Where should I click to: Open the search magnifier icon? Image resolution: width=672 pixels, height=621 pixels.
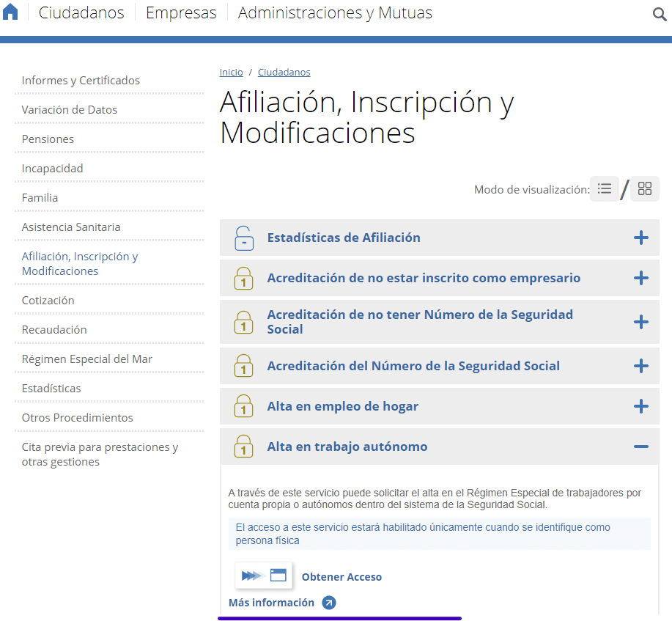click(x=659, y=14)
